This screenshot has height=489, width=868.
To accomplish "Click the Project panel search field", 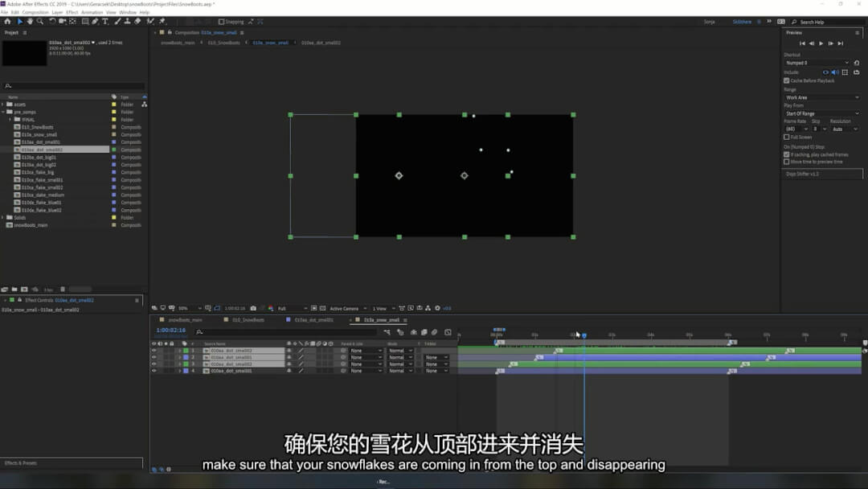I will point(74,86).
